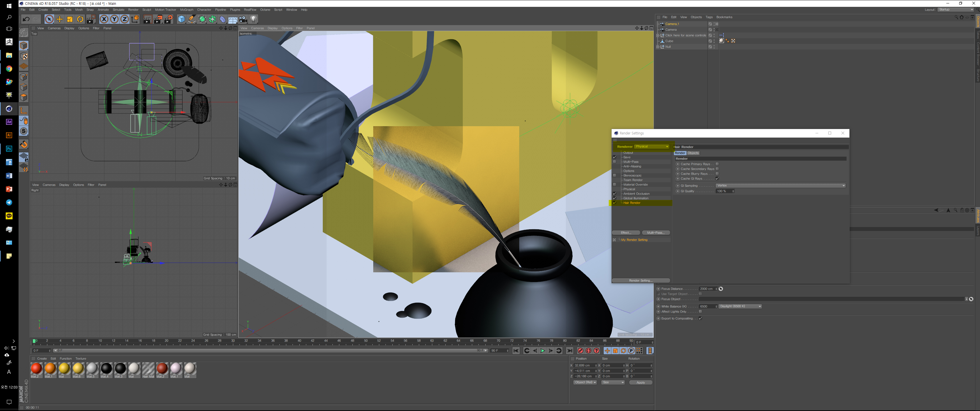Click the Apply button in Coordinates
Image resolution: width=980 pixels, height=411 pixels.
[x=641, y=383]
